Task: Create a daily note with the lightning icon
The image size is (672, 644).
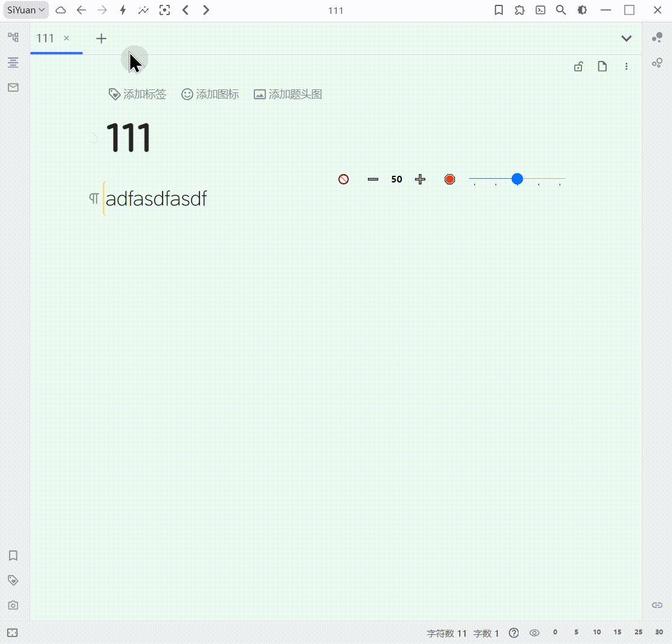Action: (123, 10)
